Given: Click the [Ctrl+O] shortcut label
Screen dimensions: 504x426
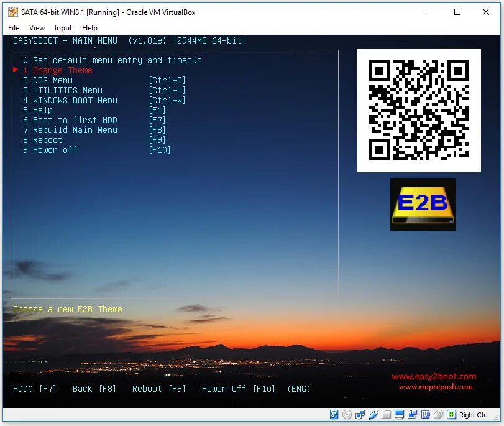Looking at the screenshot, I should 167,80.
